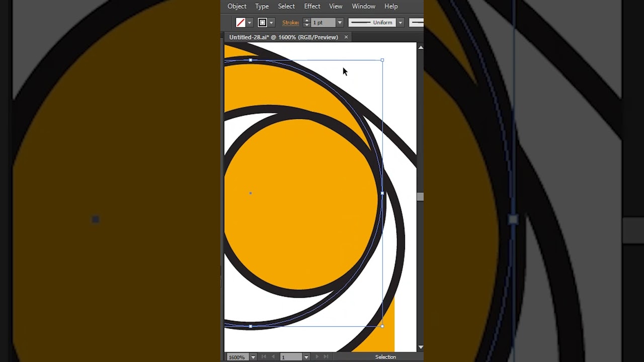Go to next artboard button

click(x=316, y=357)
